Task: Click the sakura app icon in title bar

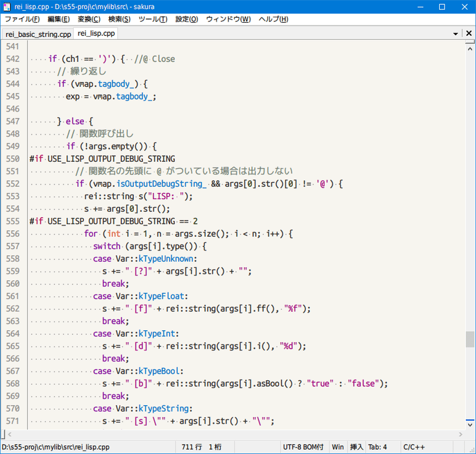Action: coord(7,7)
